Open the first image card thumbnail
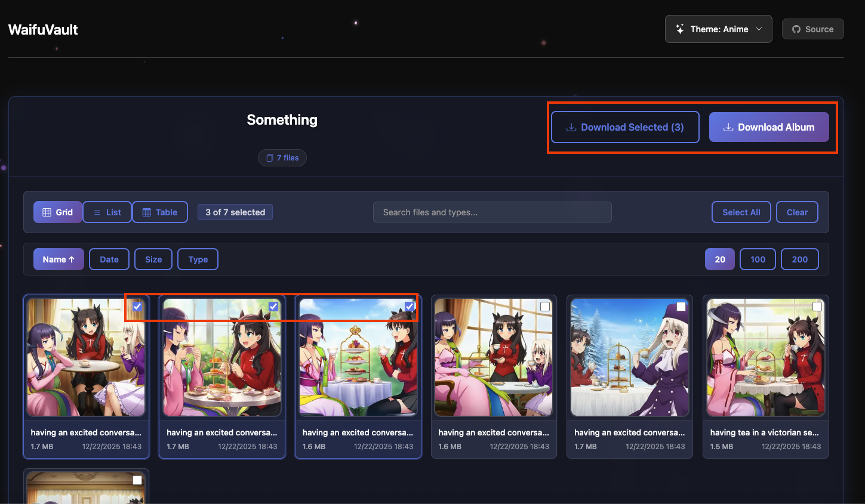The image size is (865, 504). pyautogui.click(x=86, y=357)
